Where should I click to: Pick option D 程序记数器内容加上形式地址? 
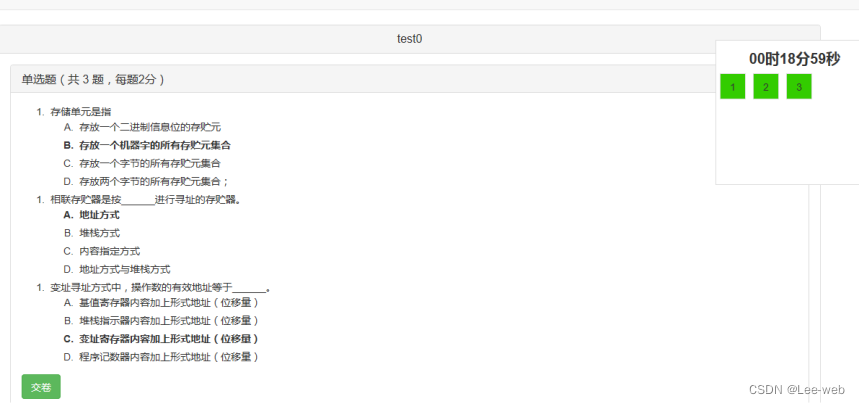click(161, 357)
